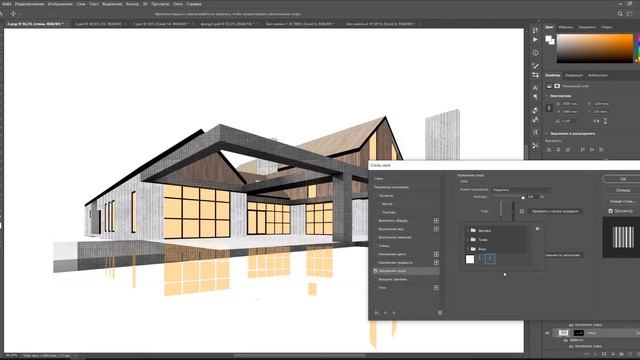Click the trash icon in Layer Style dialog
The width and height of the screenshot is (640, 360).
coord(440,313)
